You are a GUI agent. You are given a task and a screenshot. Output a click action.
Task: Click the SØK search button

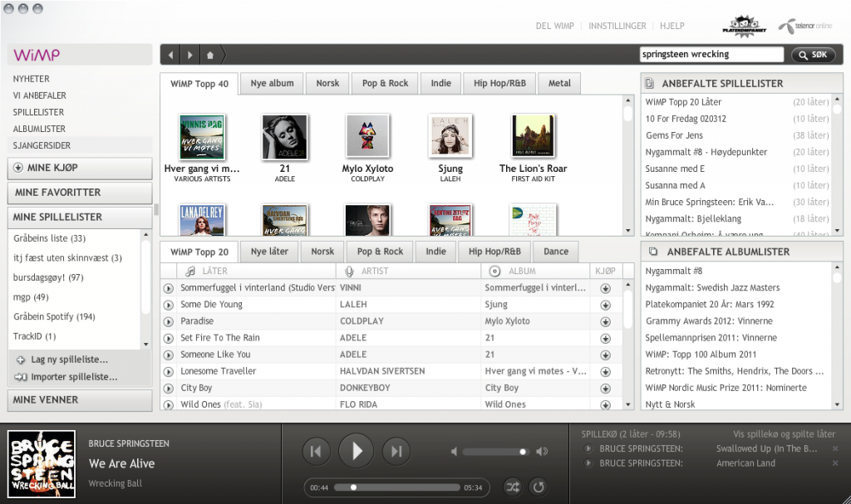[813, 55]
